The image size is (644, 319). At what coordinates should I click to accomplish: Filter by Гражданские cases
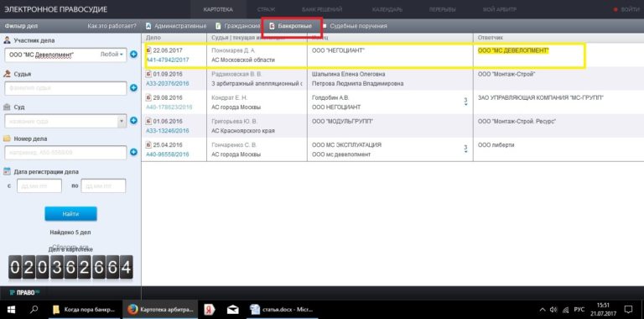point(238,26)
